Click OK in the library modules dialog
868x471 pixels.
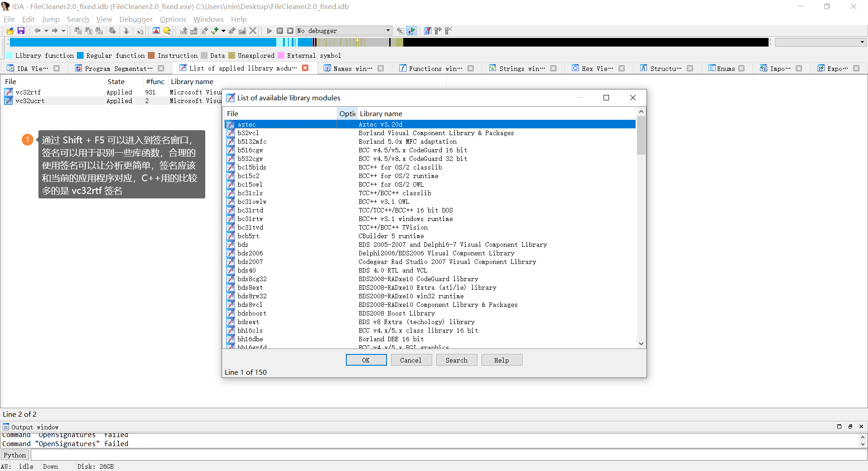(366, 360)
